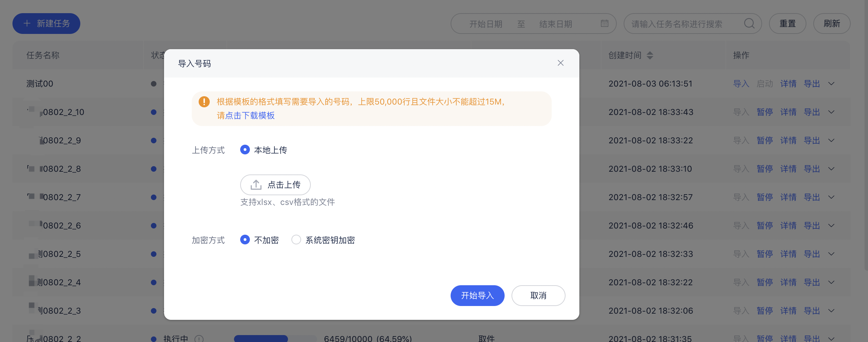This screenshot has width=868, height=342.
Task: Click the orange warning icon in notice
Action: click(204, 102)
